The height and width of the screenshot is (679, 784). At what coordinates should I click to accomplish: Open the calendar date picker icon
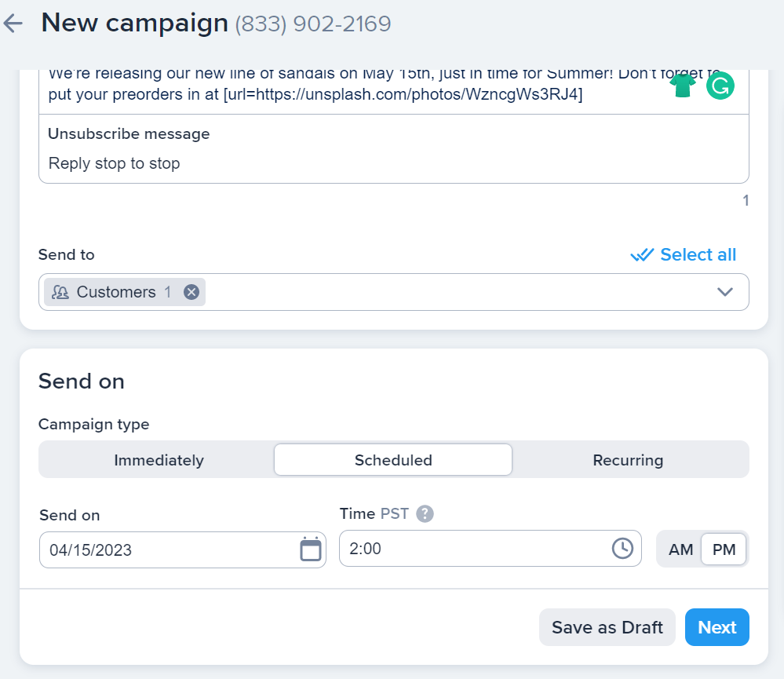pyautogui.click(x=311, y=549)
